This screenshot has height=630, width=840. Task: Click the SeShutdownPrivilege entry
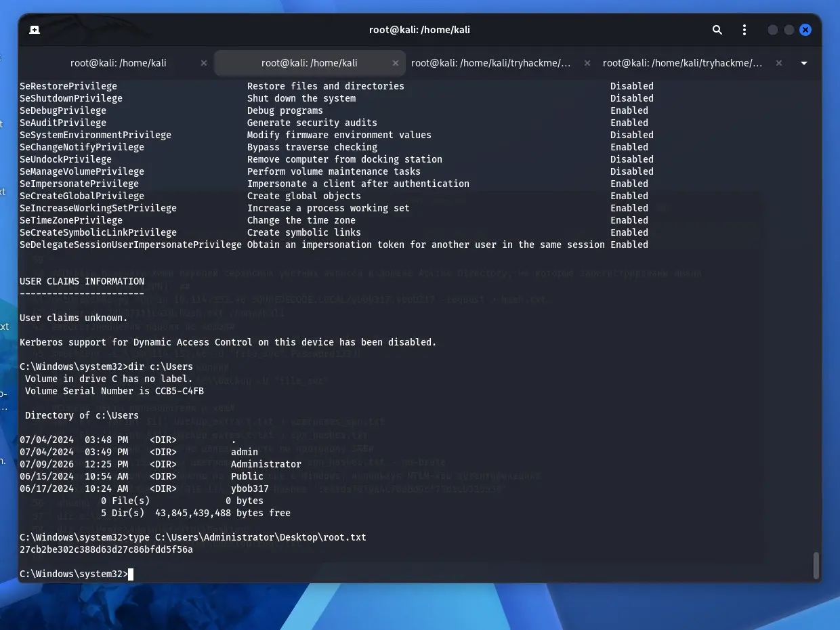(71, 98)
